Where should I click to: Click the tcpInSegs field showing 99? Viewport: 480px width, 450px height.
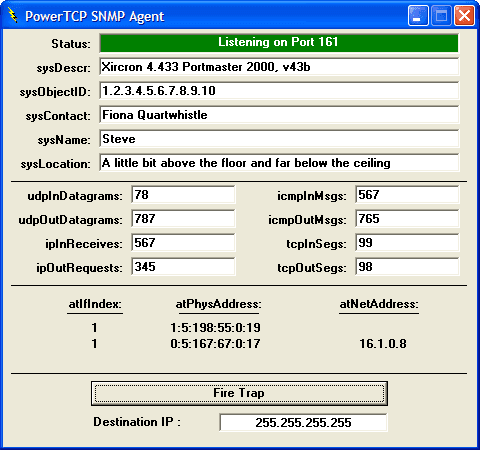[x=407, y=243]
